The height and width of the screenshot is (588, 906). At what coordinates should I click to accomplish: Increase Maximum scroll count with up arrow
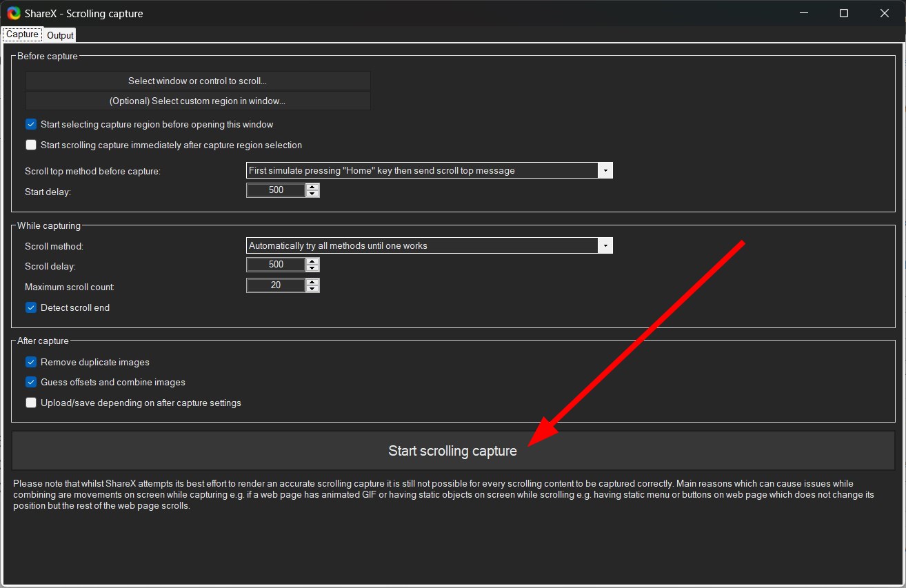[x=312, y=282]
